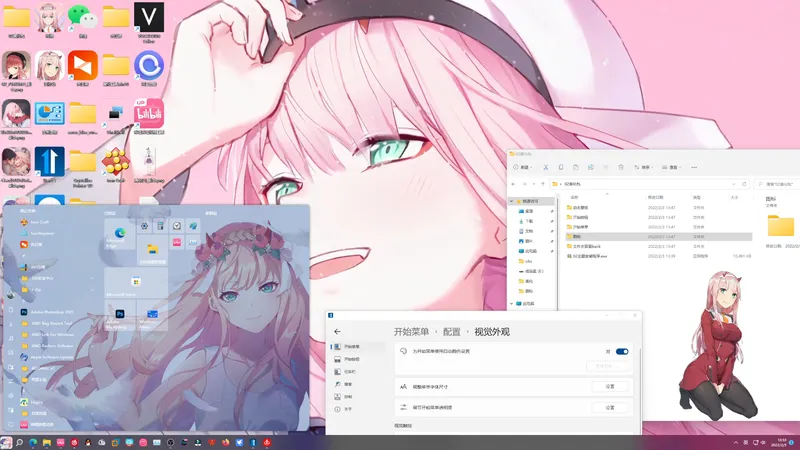Click the Copy icon in File Explorer toolbar
The width and height of the screenshot is (800, 450).
(561, 167)
